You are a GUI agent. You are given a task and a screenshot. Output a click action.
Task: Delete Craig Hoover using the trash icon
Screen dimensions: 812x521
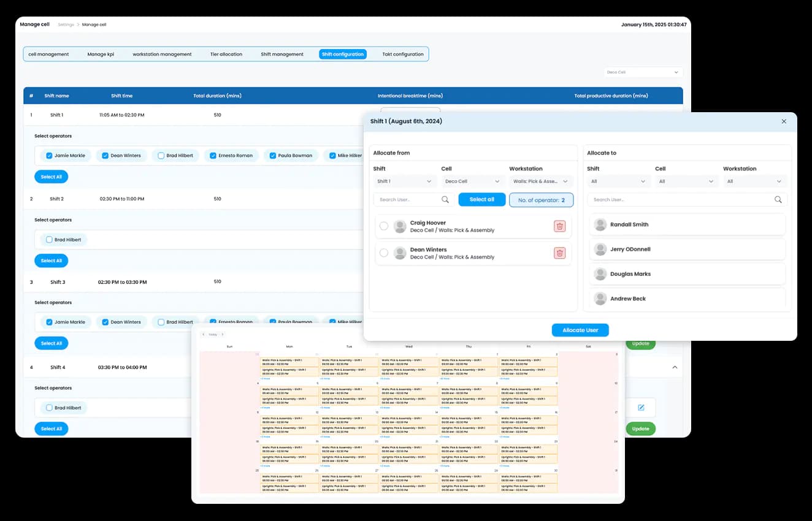pyautogui.click(x=559, y=226)
